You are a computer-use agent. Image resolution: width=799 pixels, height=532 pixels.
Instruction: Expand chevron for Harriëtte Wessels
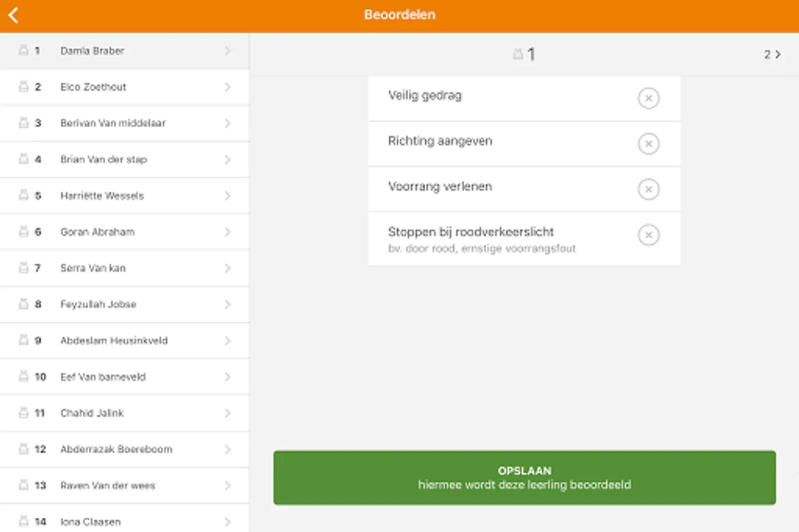pyautogui.click(x=228, y=196)
